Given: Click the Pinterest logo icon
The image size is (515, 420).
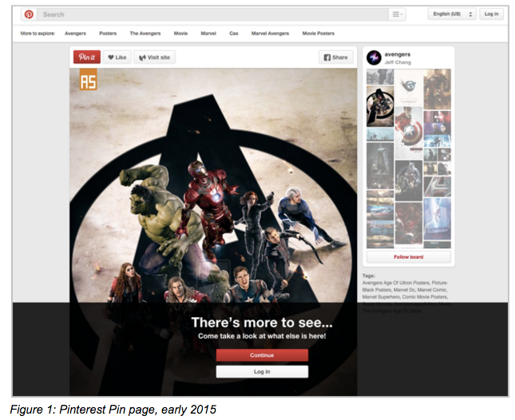Looking at the screenshot, I should pos(29,14).
